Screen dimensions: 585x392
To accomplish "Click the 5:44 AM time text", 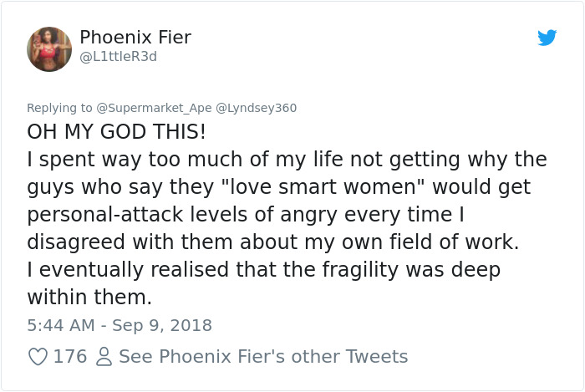I will (x=59, y=325).
